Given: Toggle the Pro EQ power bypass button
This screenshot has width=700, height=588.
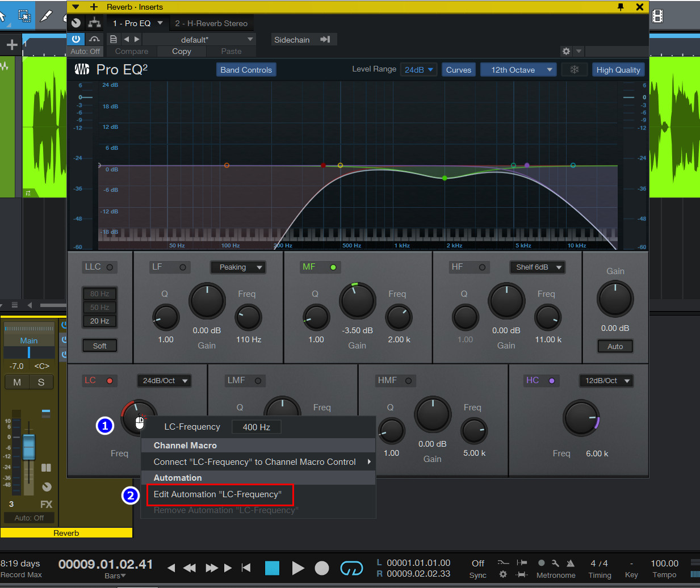Looking at the screenshot, I should click(x=76, y=39).
